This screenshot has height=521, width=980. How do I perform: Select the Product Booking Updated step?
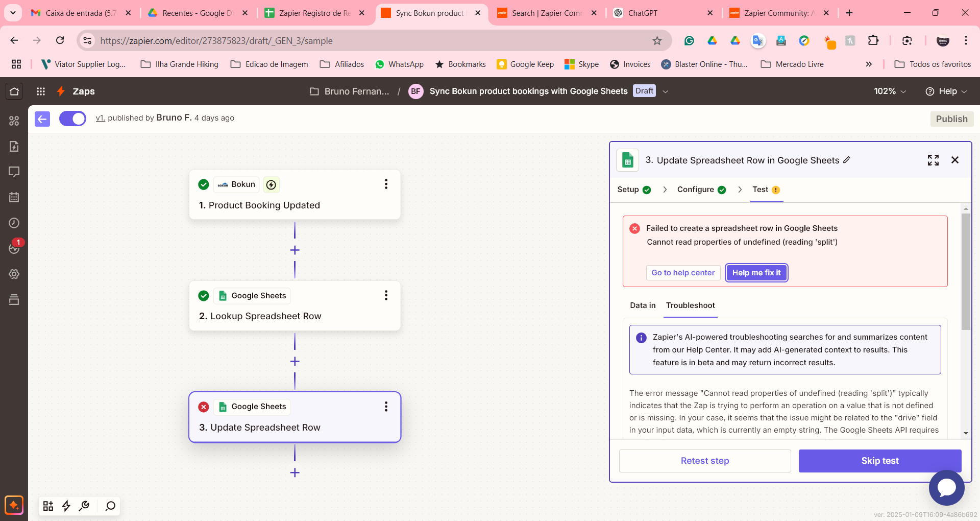click(x=295, y=195)
